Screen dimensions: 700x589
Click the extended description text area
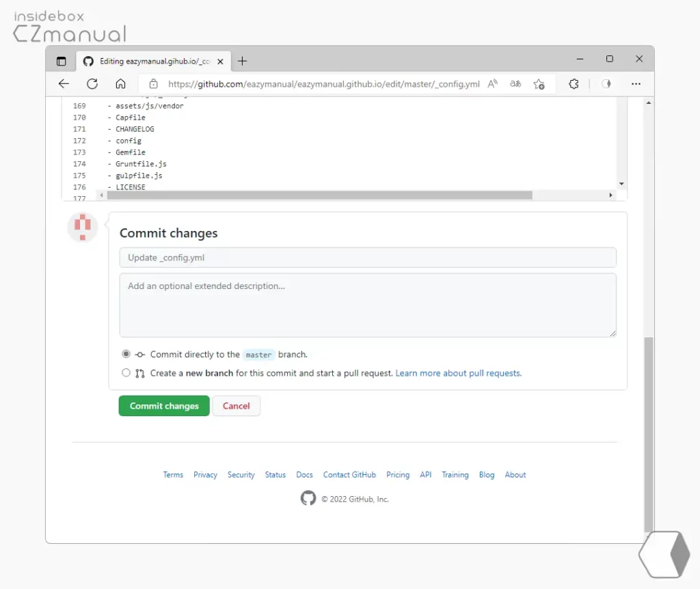(x=368, y=304)
